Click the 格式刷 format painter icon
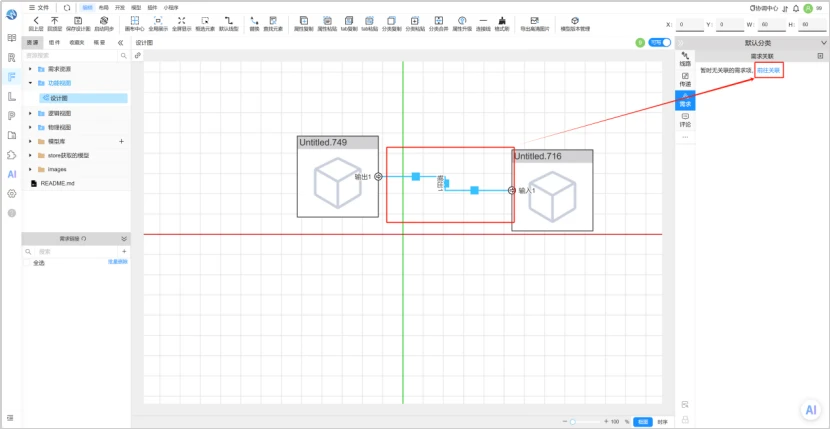830x429 pixels. tap(501, 20)
